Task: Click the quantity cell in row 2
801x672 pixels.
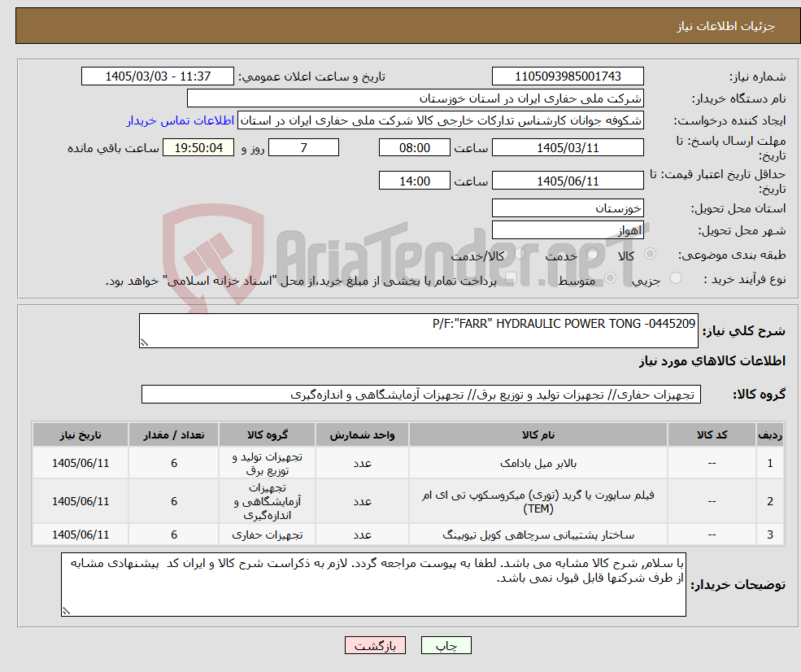Action: pos(174,501)
